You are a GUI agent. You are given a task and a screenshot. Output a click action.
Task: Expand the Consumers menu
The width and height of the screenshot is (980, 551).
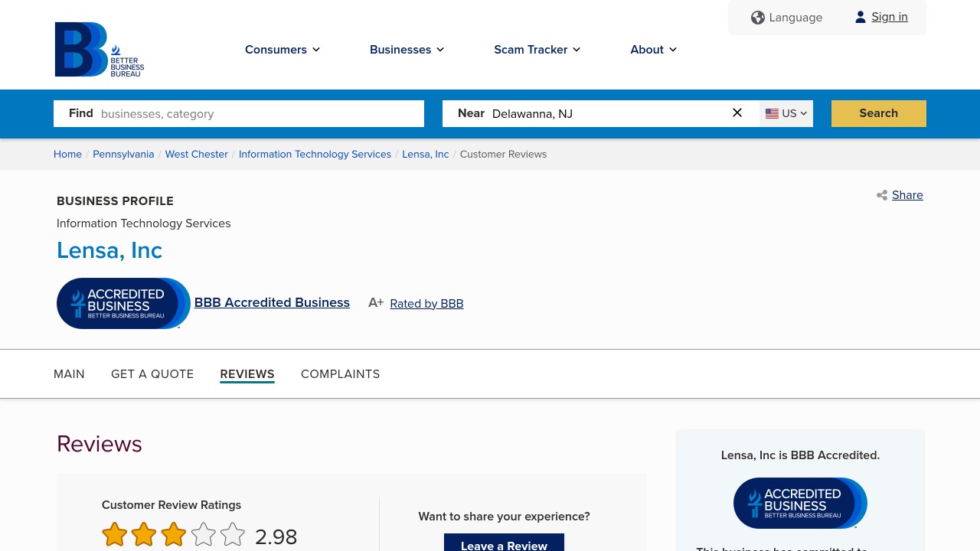click(x=283, y=50)
